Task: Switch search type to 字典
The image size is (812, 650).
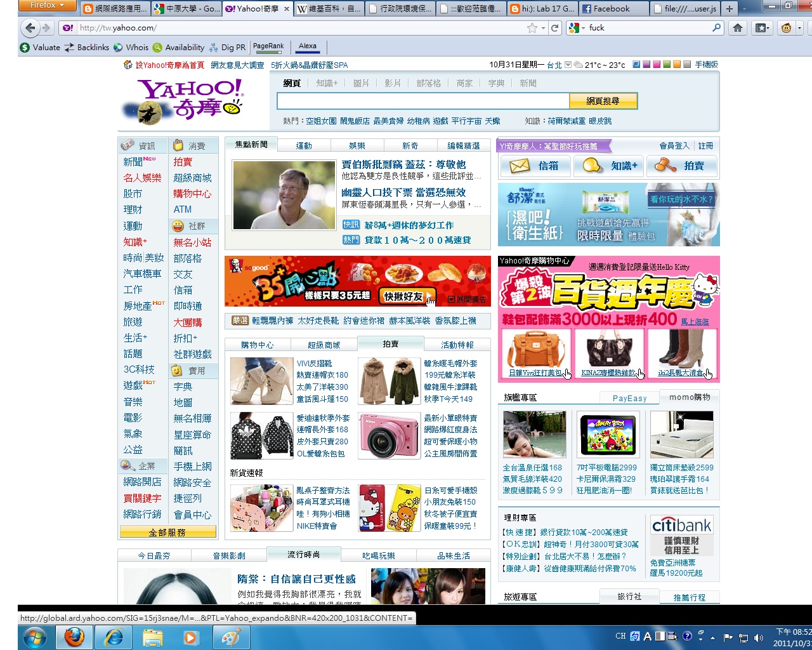Action: coord(496,83)
